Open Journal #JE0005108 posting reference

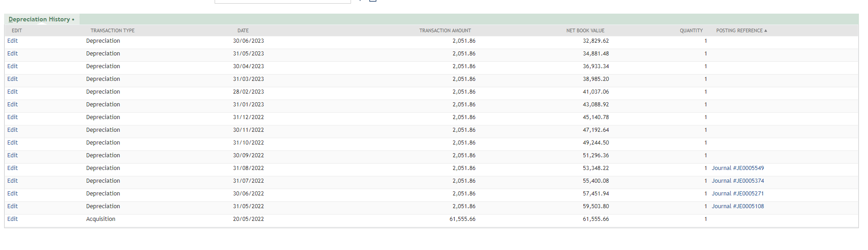click(x=738, y=206)
